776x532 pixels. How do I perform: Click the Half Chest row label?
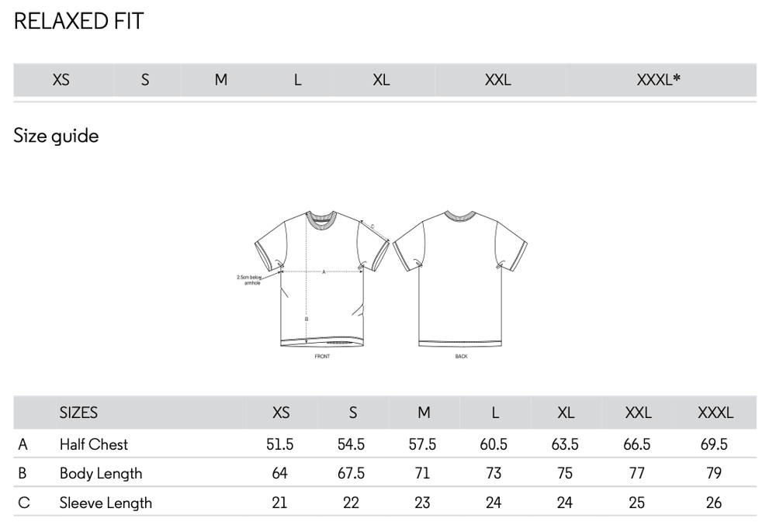tap(93, 444)
